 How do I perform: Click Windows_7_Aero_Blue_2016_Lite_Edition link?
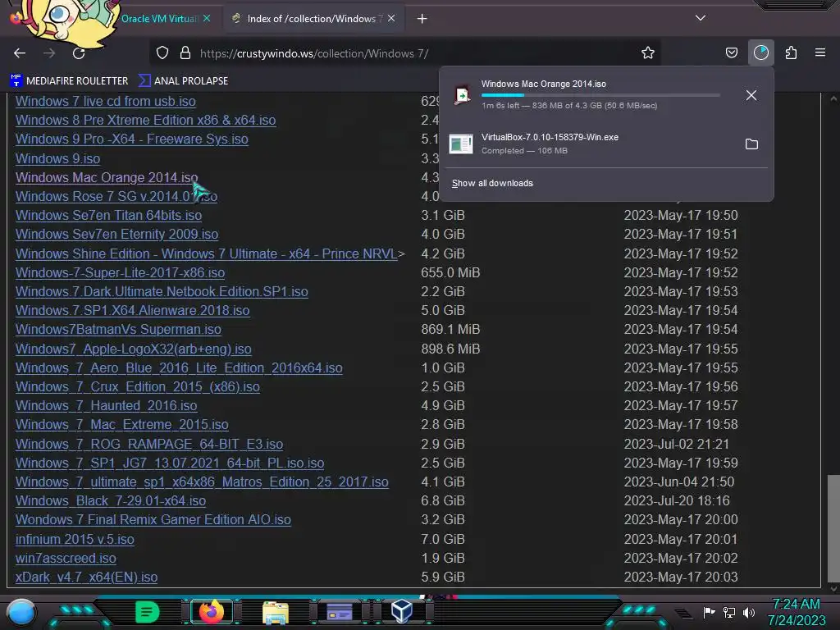tap(179, 368)
